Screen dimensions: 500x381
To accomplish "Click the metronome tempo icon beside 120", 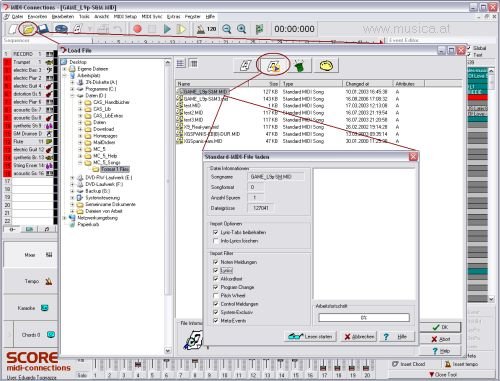I will pyautogui.click(x=201, y=29).
